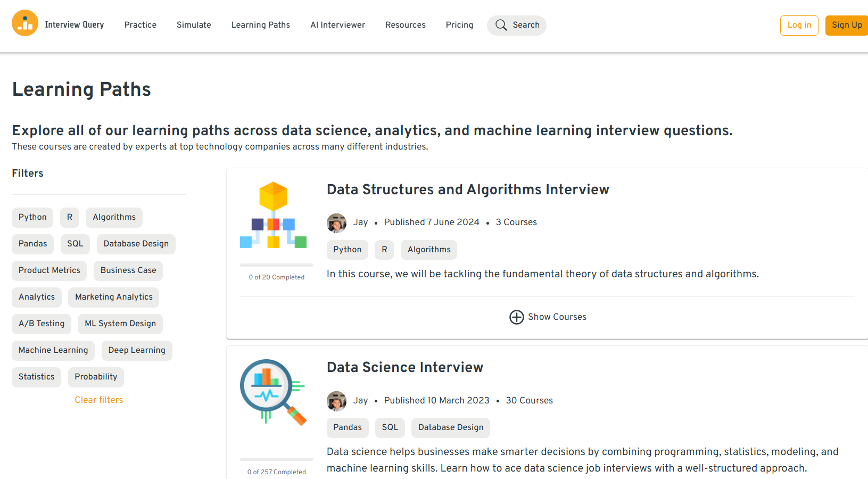Click Jay's avatar on Data Structures course

point(336,223)
